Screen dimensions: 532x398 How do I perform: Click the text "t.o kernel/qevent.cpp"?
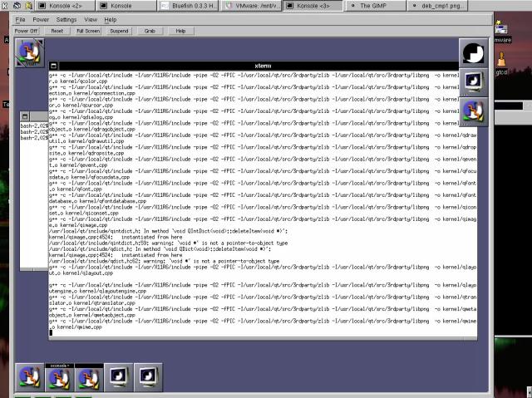click(78, 165)
